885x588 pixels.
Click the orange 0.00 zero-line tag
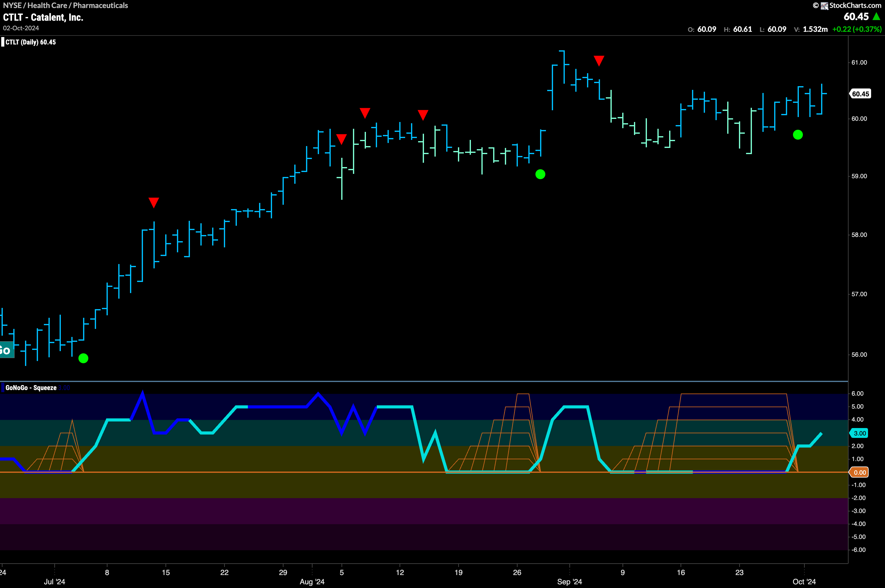(859, 472)
